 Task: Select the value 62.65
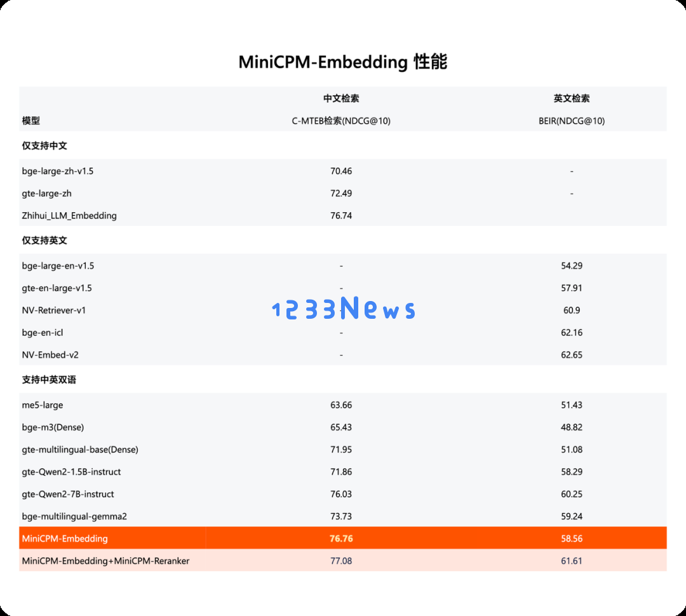tap(572, 355)
